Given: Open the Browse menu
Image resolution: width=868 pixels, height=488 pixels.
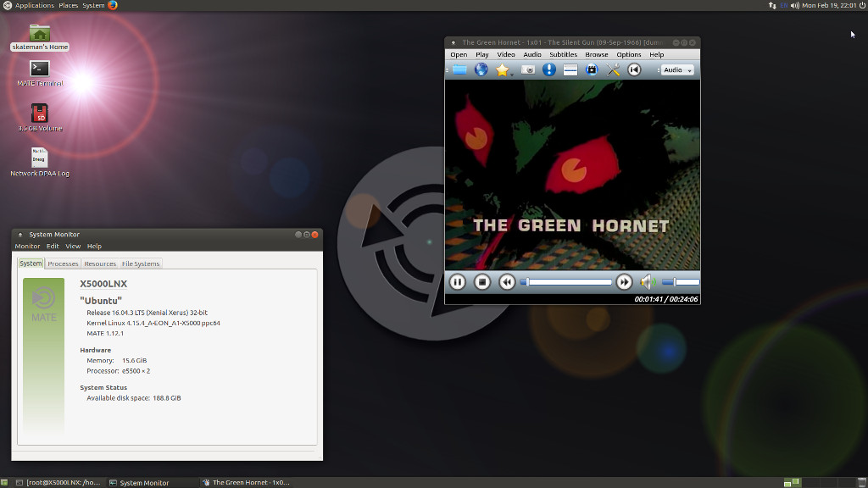Looking at the screenshot, I should pos(596,55).
